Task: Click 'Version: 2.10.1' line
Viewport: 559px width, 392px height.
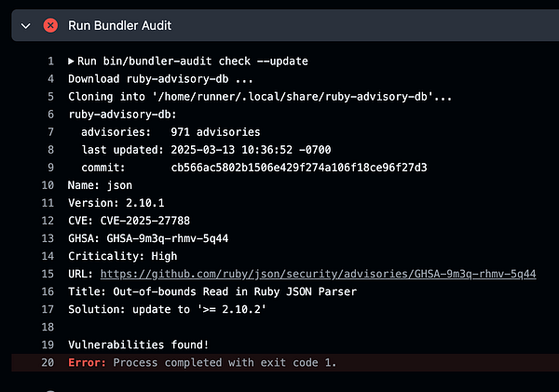Action: click(116, 203)
